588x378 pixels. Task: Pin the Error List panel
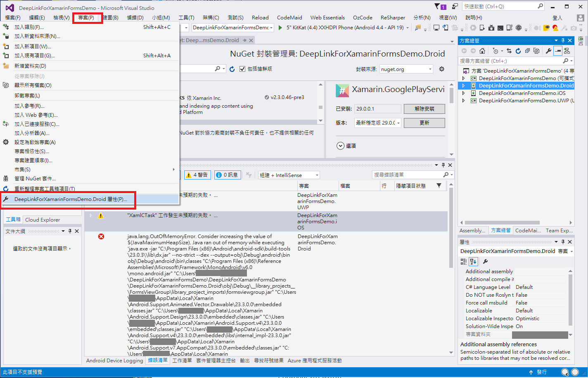click(x=443, y=165)
